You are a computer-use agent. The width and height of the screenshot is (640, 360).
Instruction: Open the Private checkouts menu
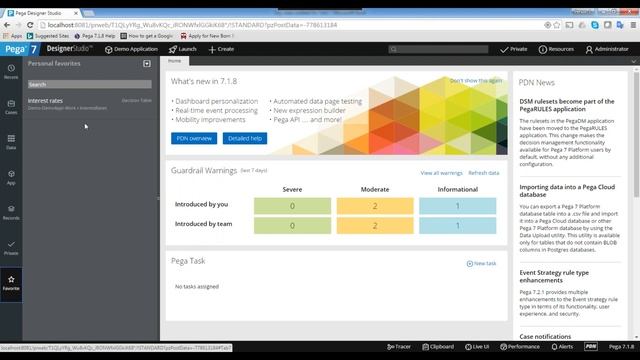(513, 49)
